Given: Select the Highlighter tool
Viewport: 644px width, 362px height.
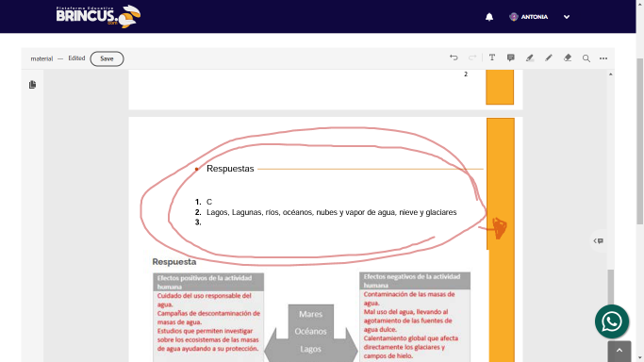Looking at the screenshot, I should (x=530, y=58).
